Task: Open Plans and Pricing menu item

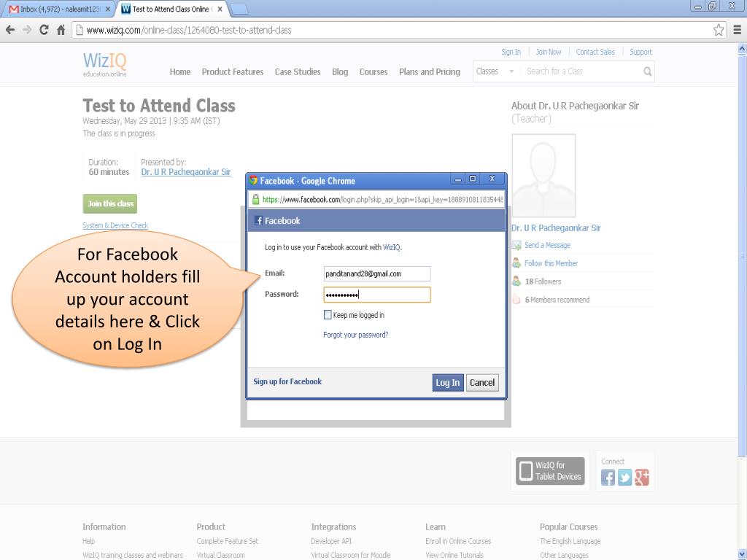Action: [430, 72]
